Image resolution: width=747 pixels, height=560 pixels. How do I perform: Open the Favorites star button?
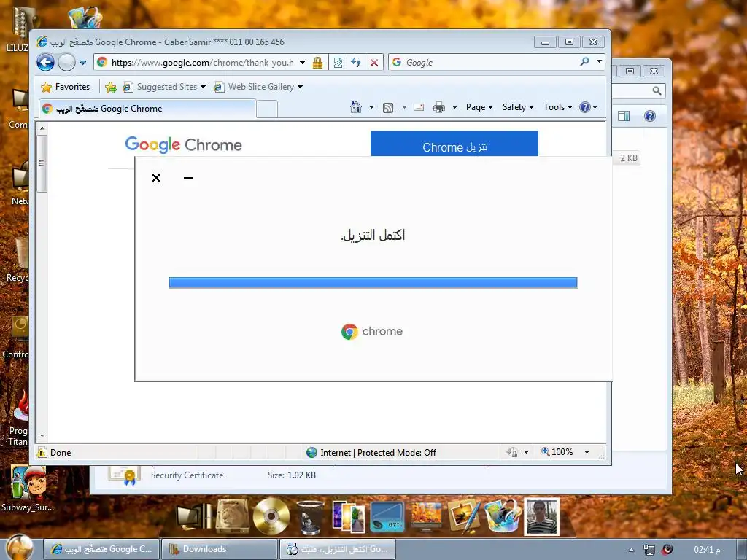click(x=65, y=87)
